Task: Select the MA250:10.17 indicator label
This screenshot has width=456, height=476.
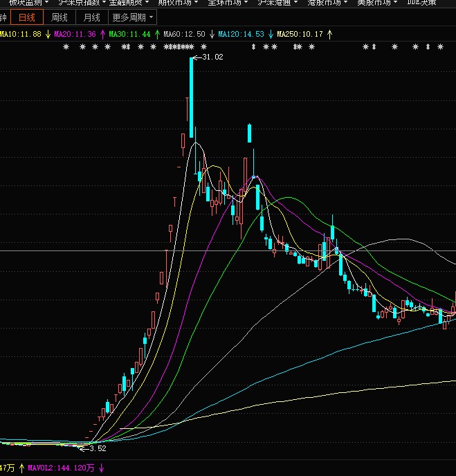Action: pos(300,34)
